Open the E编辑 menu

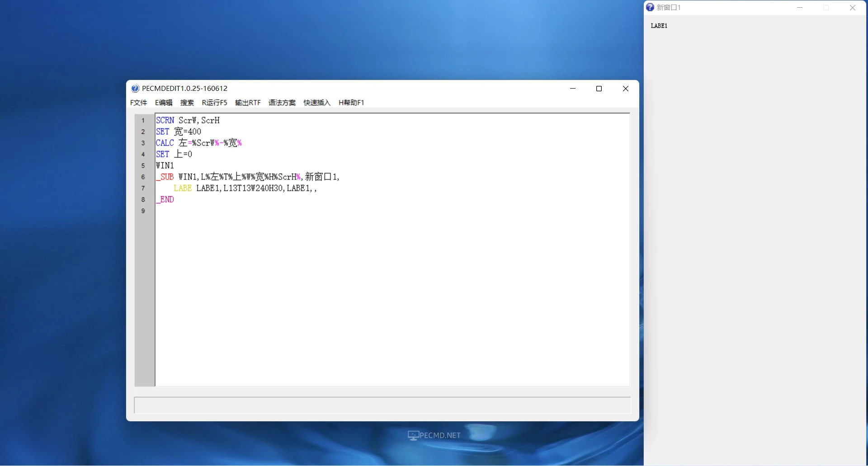[x=164, y=103]
